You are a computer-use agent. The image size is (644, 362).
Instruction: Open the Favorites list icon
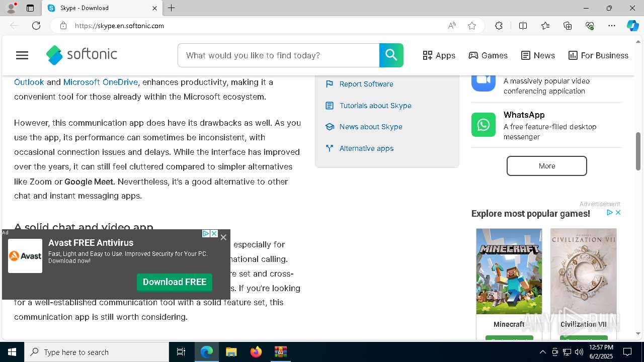[x=545, y=26]
